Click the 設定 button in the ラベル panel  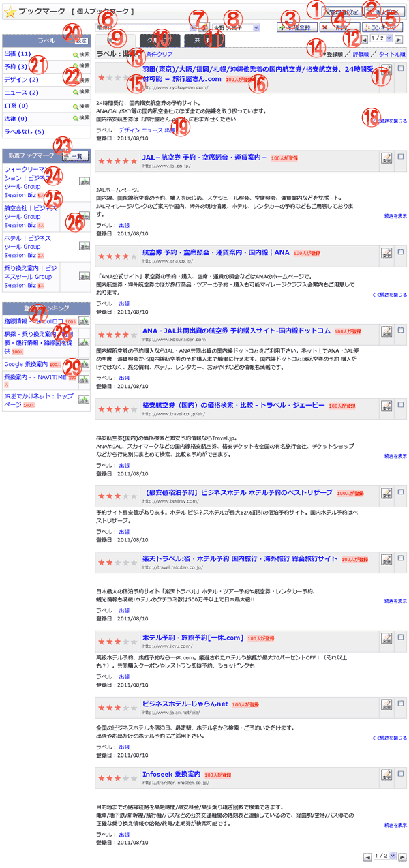81,40
